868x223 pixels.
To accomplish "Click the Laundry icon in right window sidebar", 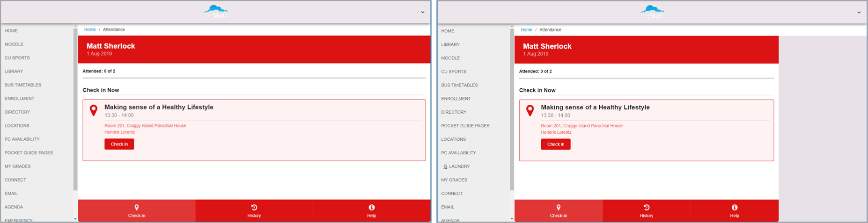I will [x=445, y=166].
